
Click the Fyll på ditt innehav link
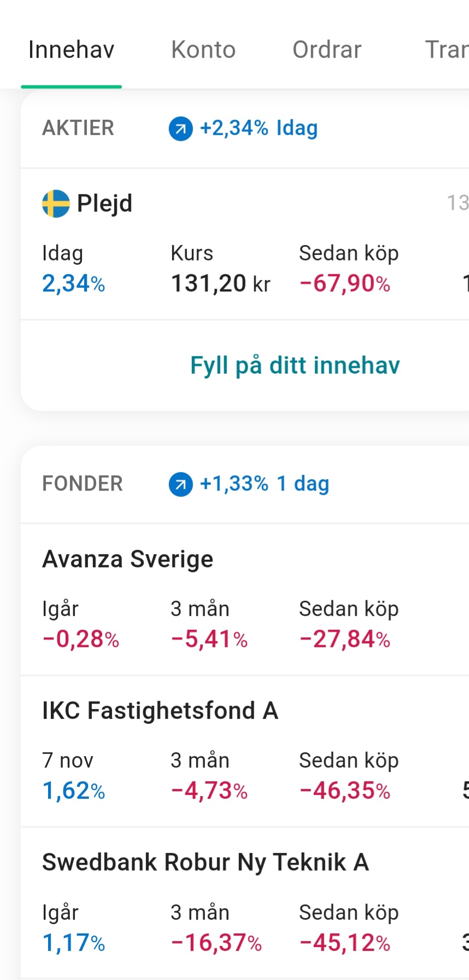295,365
